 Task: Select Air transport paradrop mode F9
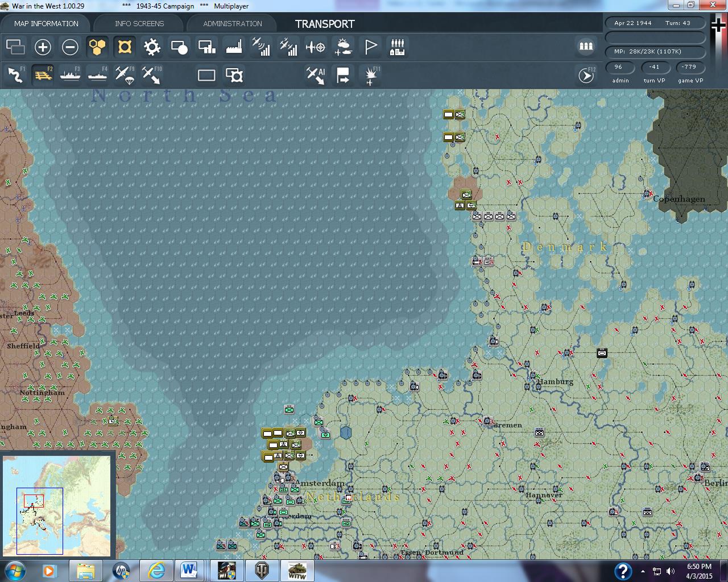pyautogui.click(x=125, y=75)
